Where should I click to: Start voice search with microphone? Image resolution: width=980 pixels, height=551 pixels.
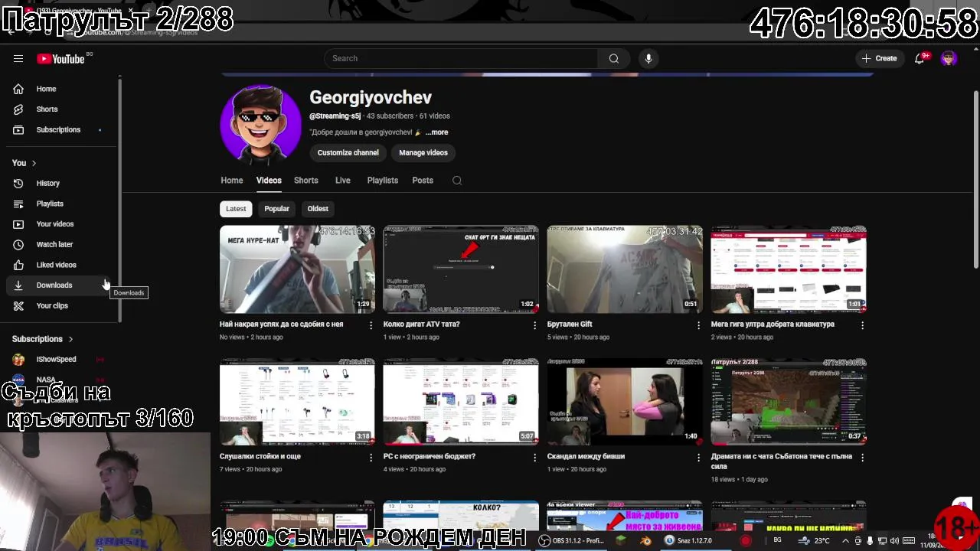point(648,58)
